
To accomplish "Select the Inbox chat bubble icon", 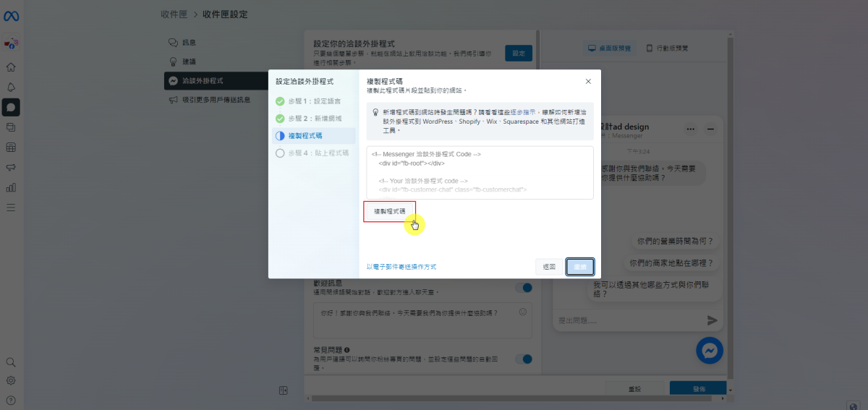I will pos(11,107).
